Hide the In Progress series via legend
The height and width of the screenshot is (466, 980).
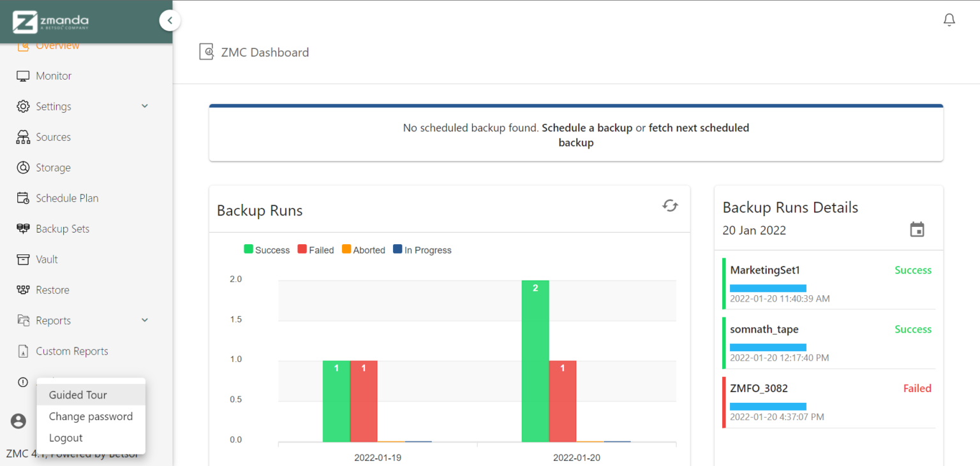(422, 249)
